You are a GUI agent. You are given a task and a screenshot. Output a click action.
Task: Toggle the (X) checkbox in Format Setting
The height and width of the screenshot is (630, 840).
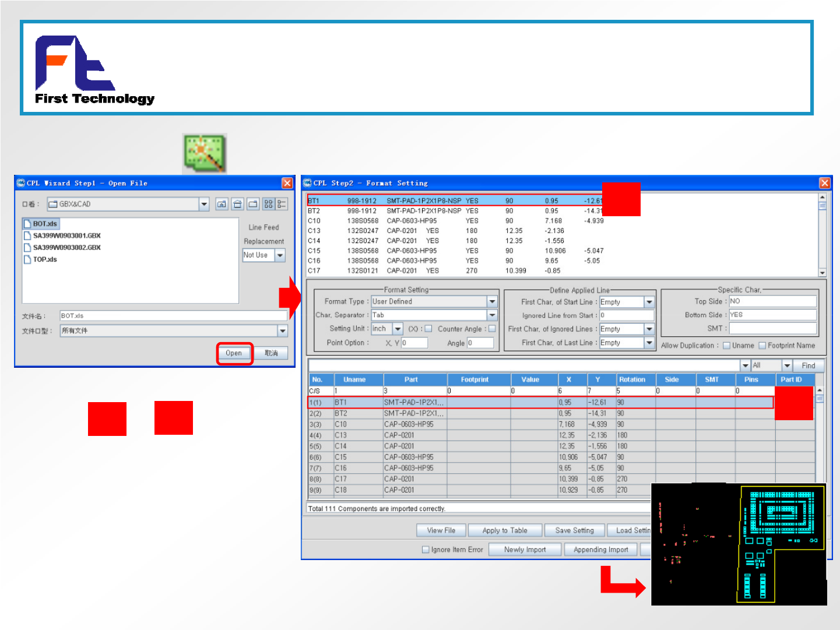coord(428,329)
